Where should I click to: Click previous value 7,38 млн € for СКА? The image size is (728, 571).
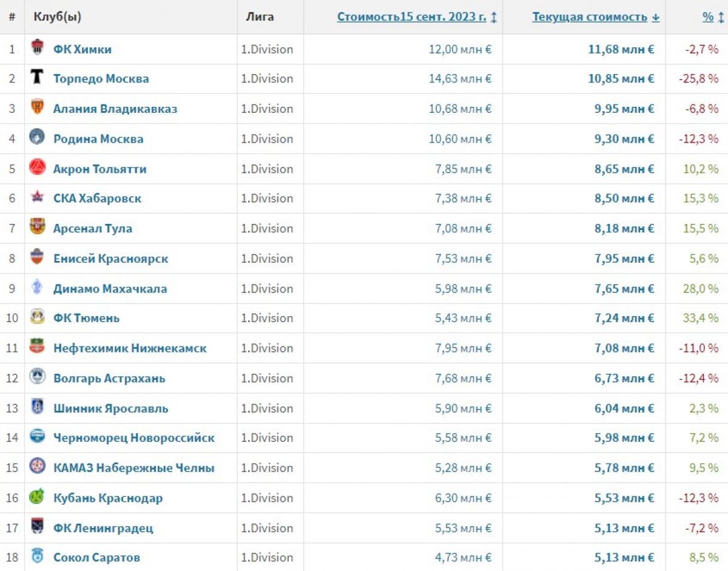(463, 198)
